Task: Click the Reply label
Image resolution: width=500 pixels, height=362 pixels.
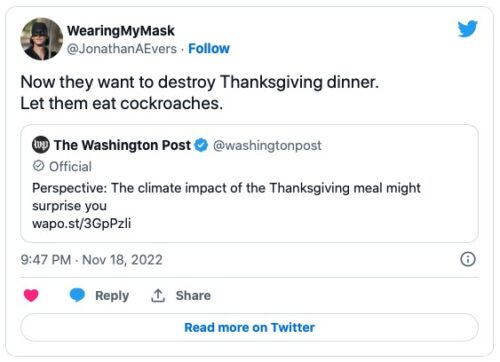Action: pyautogui.click(x=112, y=296)
